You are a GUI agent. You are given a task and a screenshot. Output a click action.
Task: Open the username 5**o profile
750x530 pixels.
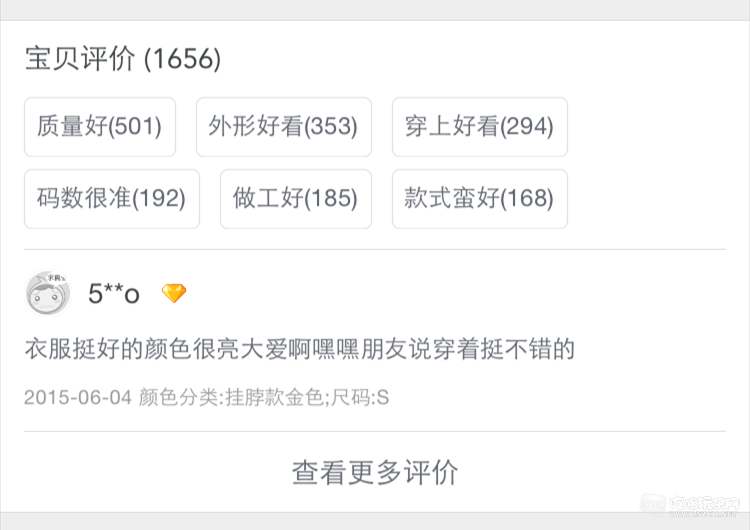[x=114, y=293]
